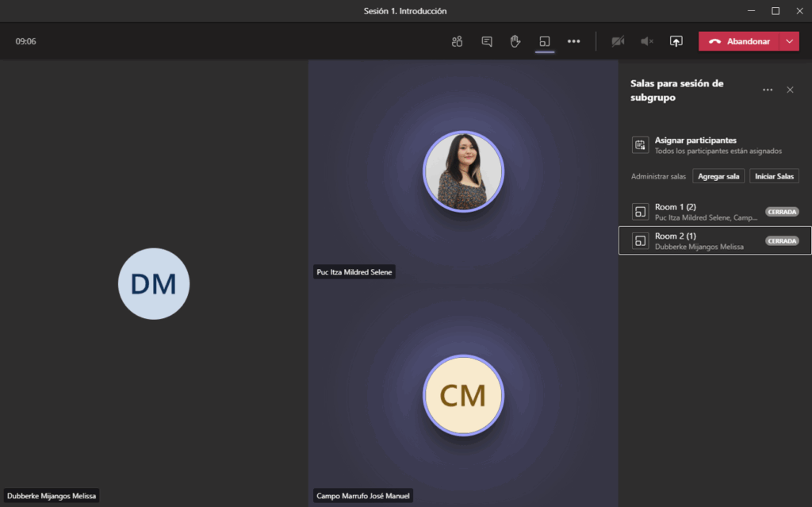This screenshot has height=507, width=812.
Task: Click the breakout rooms toolbar icon
Action: [x=544, y=41]
